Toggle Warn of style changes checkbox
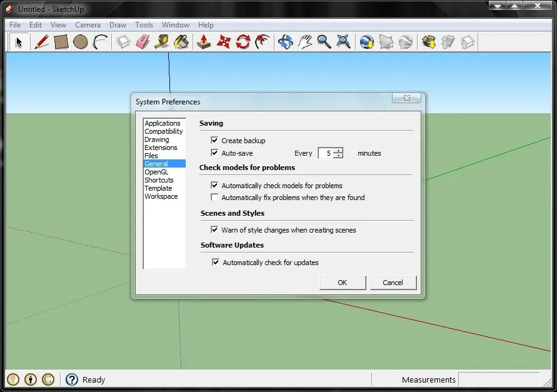The image size is (557, 392). point(214,229)
